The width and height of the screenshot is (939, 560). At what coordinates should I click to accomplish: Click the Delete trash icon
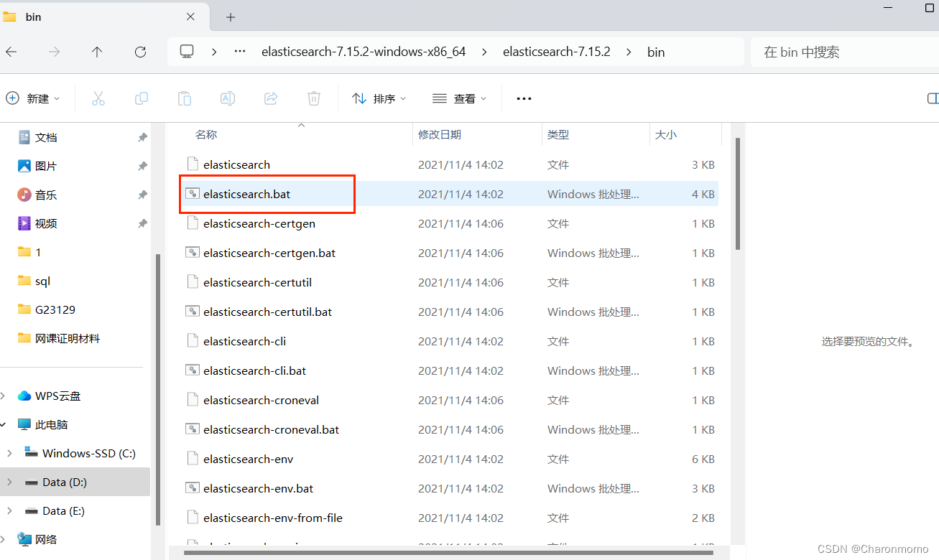[314, 98]
